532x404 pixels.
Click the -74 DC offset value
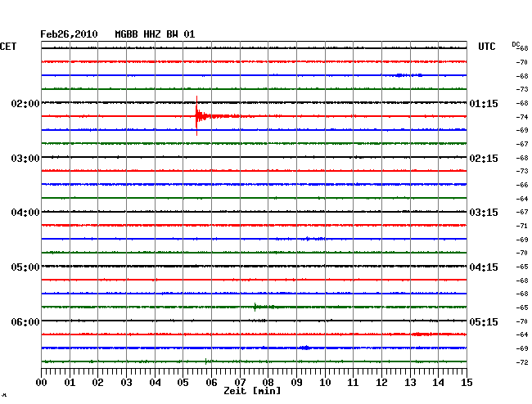[x=522, y=117]
